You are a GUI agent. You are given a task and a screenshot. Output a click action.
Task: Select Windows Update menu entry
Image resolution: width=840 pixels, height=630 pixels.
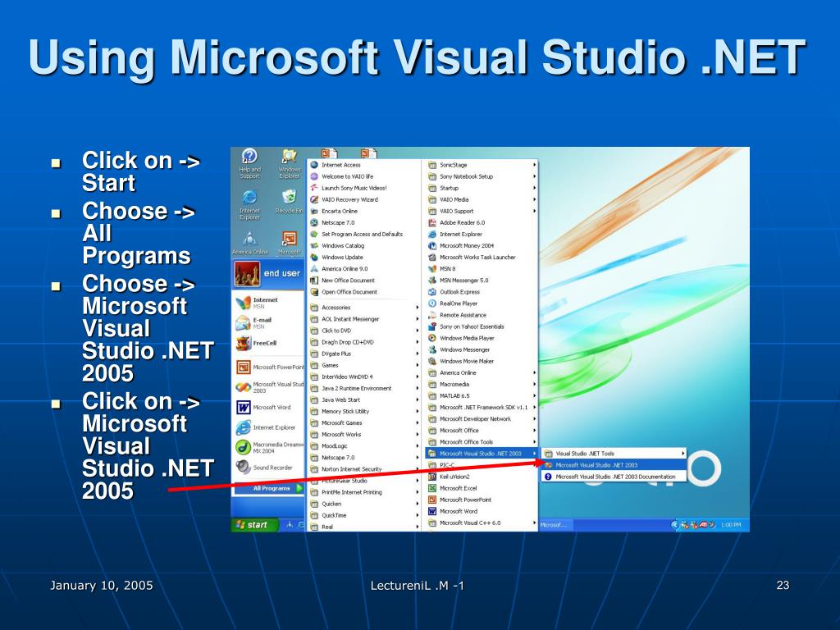(x=363, y=257)
